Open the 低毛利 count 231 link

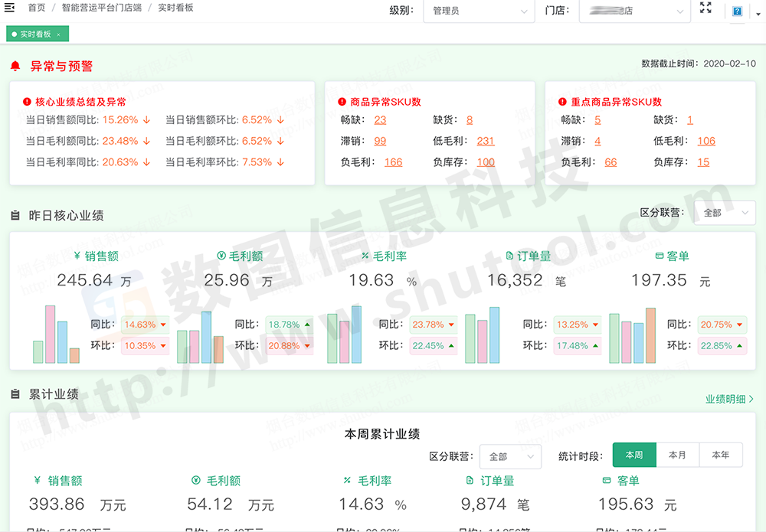tap(486, 141)
